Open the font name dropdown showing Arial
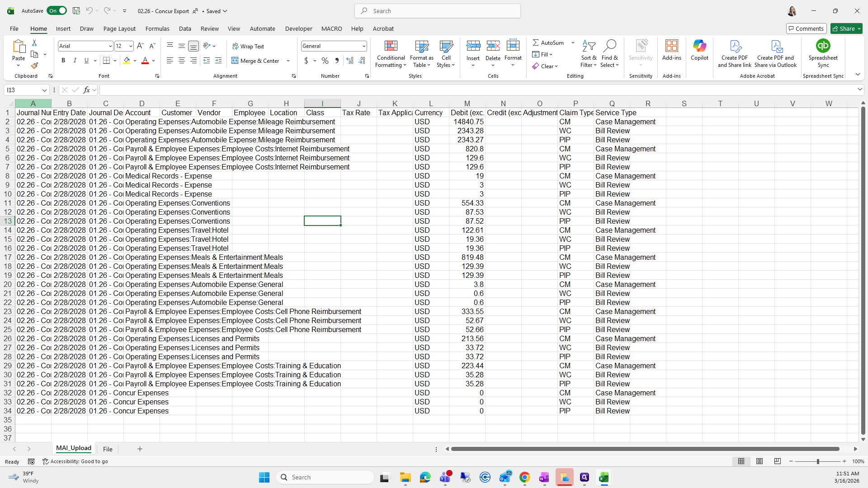This screenshot has width=868, height=488. coord(110,46)
